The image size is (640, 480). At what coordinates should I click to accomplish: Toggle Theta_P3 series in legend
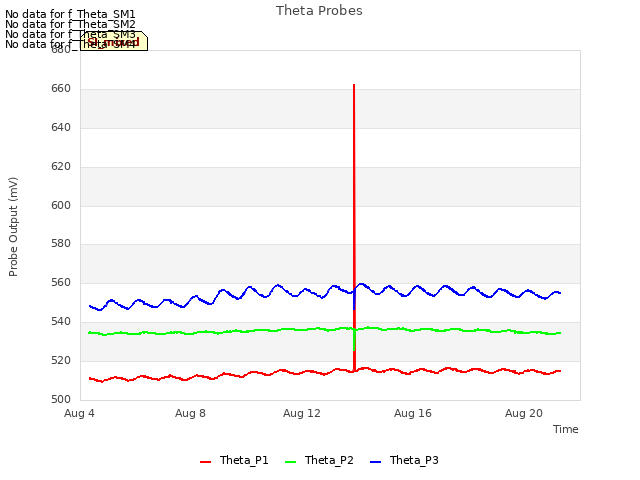coord(404,460)
